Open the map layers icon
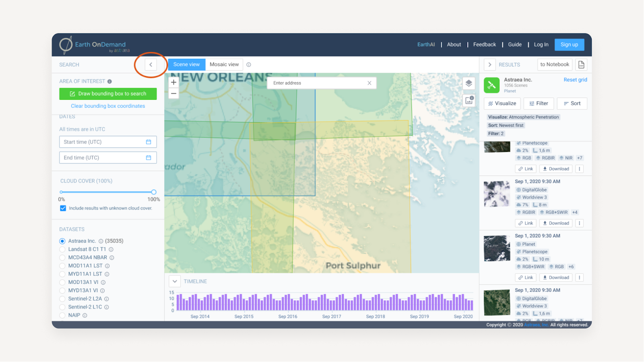Image resolution: width=644 pixels, height=362 pixels. (x=469, y=83)
